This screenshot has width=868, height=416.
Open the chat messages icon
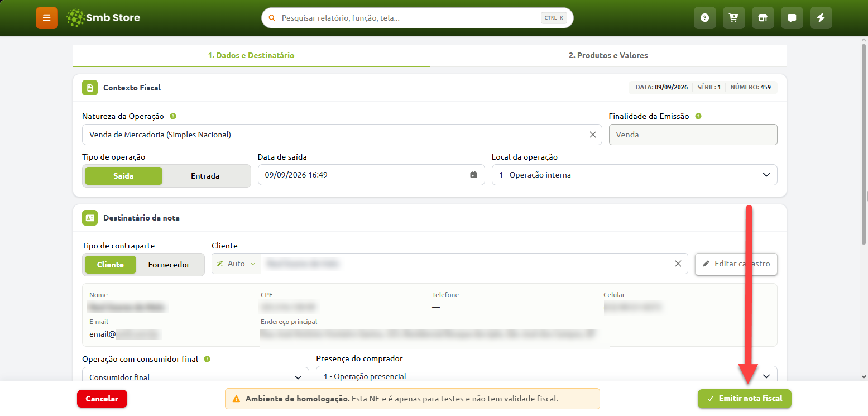(x=792, y=18)
